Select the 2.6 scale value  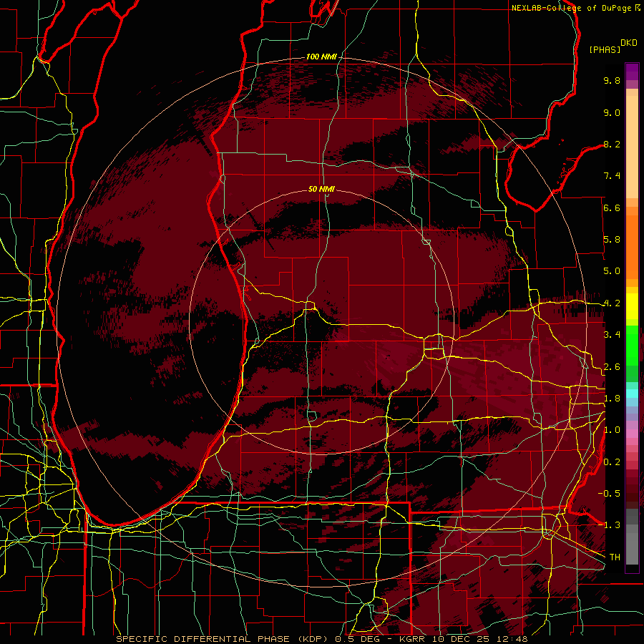[612, 367]
